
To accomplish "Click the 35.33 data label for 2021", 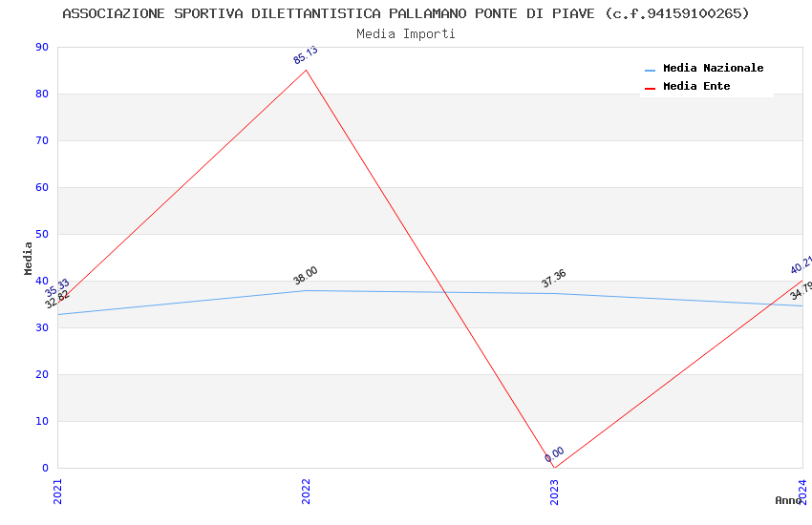I will pyautogui.click(x=57, y=286).
